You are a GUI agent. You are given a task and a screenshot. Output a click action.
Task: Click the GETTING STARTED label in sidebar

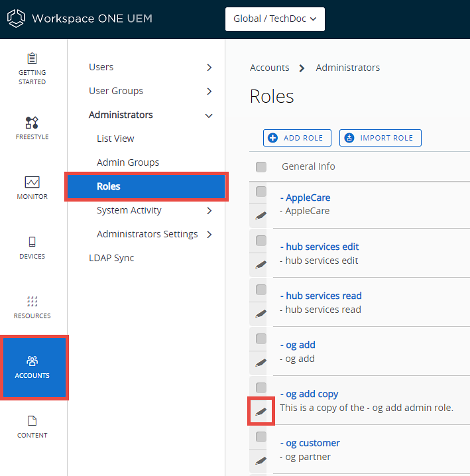pyautogui.click(x=32, y=77)
